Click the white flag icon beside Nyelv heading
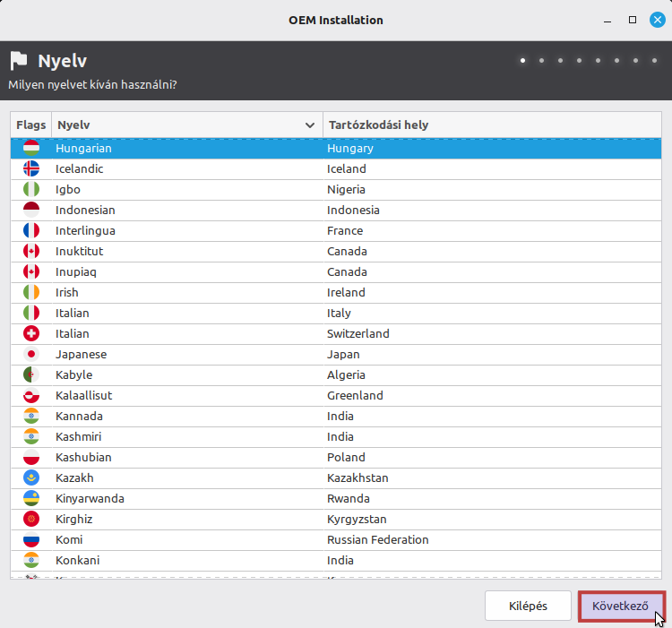The image size is (672, 628). 18,61
